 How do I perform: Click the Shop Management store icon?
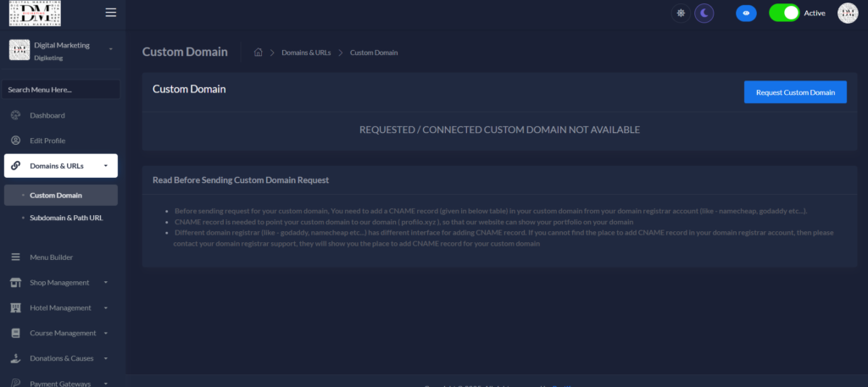click(15, 283)
